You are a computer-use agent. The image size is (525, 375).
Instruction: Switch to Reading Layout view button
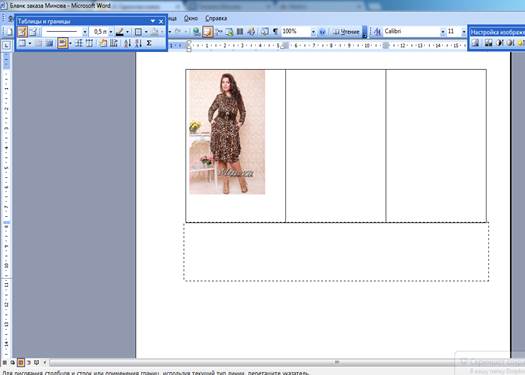36,362
